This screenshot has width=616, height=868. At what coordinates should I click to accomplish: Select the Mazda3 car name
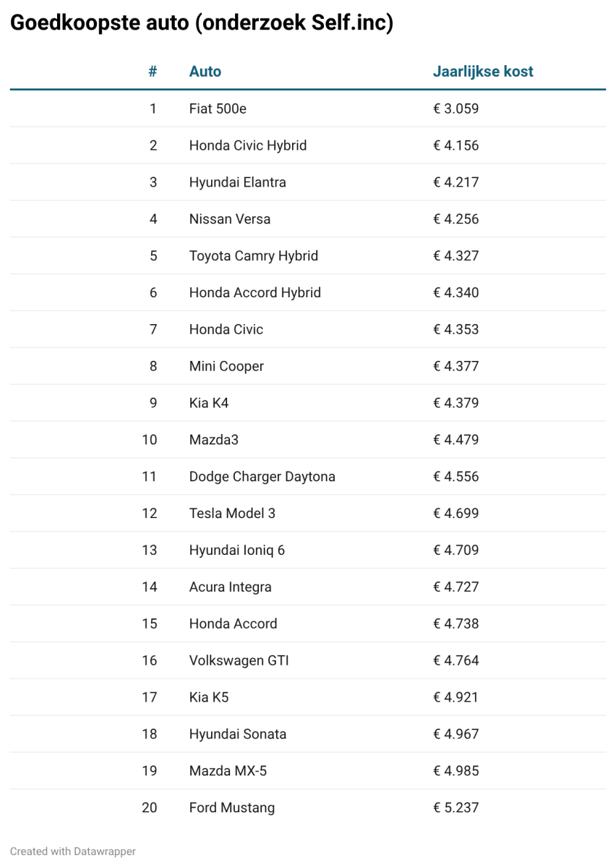point(213,440)
